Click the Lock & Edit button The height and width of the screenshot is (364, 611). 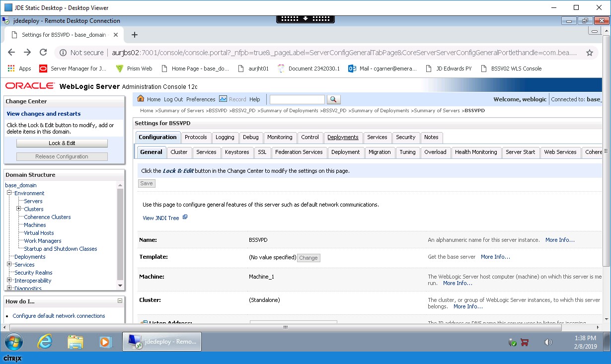point(62,143)
